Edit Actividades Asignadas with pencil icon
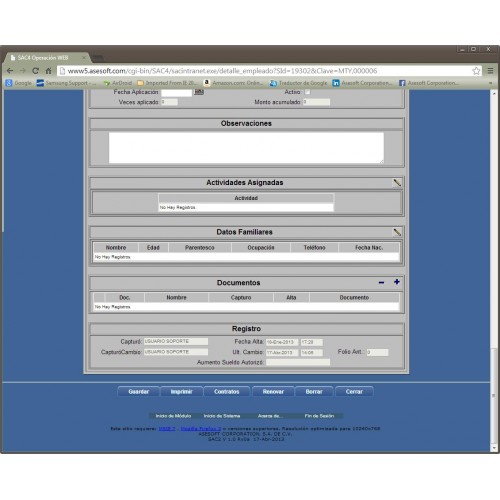Screen dimensions: 500x500 pos(397,183)
